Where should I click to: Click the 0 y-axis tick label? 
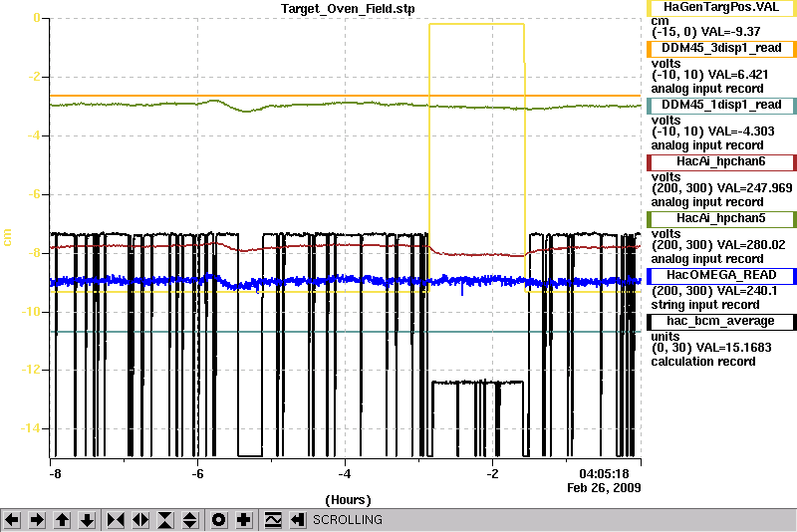[37, 18]
